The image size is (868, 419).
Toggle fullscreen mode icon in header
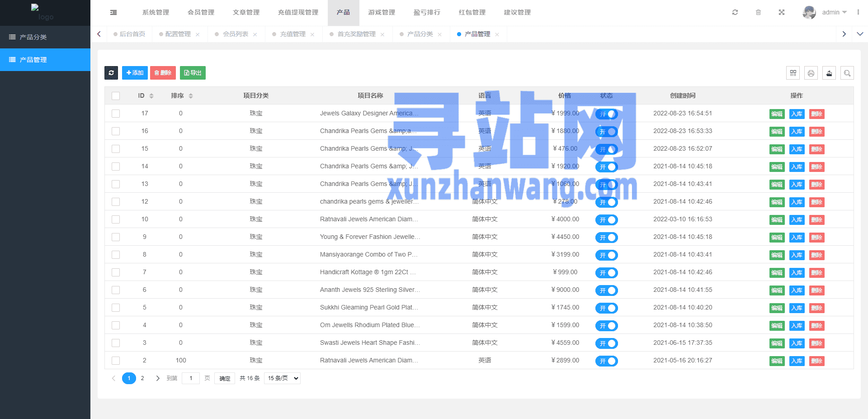coord(782,13)
